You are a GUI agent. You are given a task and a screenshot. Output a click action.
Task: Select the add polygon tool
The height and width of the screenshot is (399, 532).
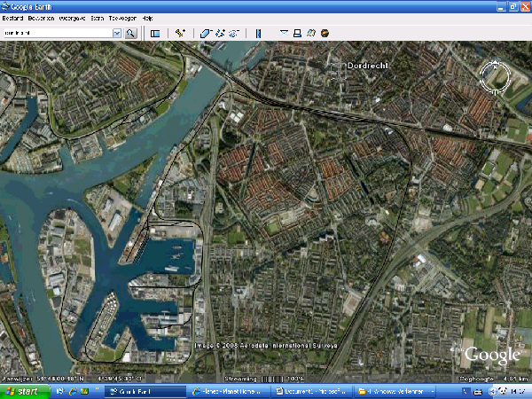[x=206, y=33]
